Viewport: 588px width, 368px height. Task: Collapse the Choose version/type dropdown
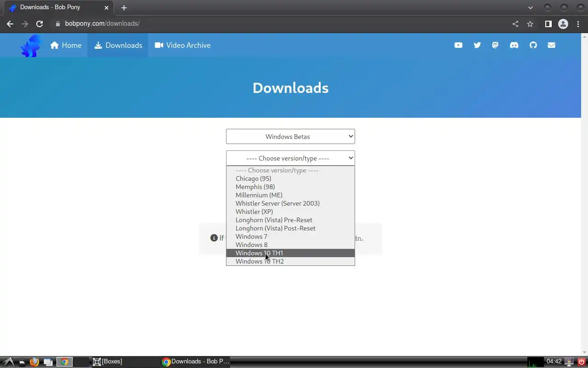(x=290, y=158)
